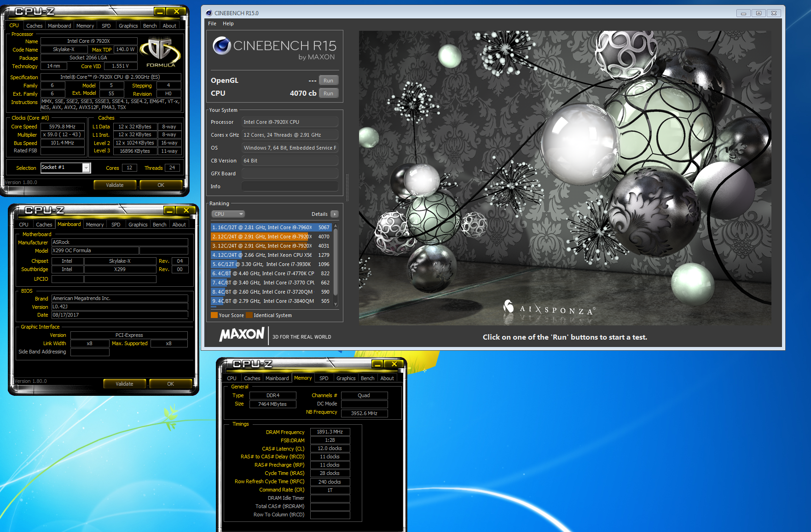Click the CPU name Intel Core i9 7920X

pos(89,41)
